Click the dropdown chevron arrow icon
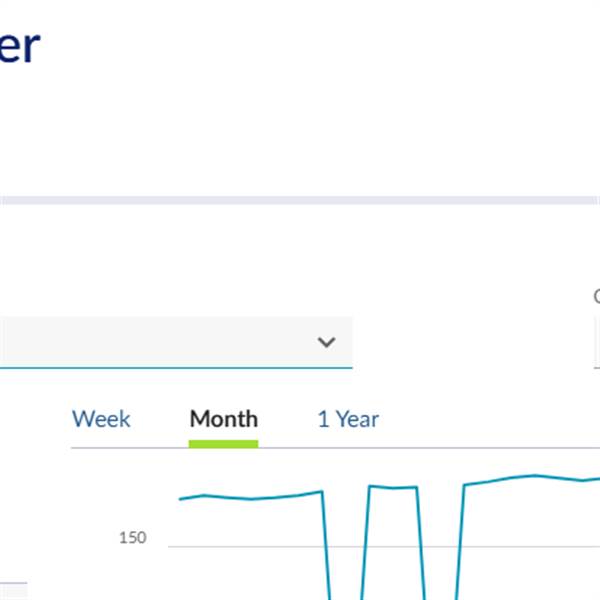The height and width of the screenshot is (600, 600). pyautogui.click(x=326, y=342)
